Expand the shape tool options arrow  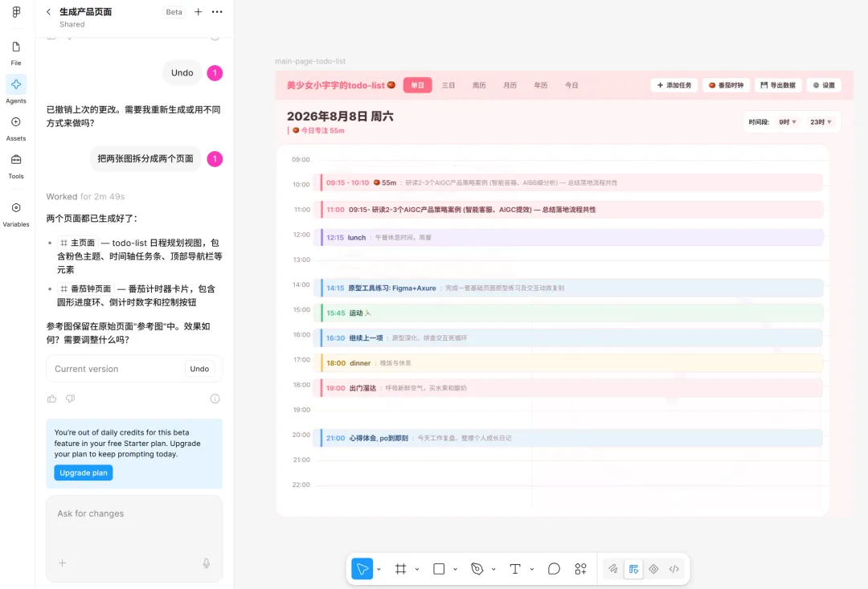click(455, 569)
